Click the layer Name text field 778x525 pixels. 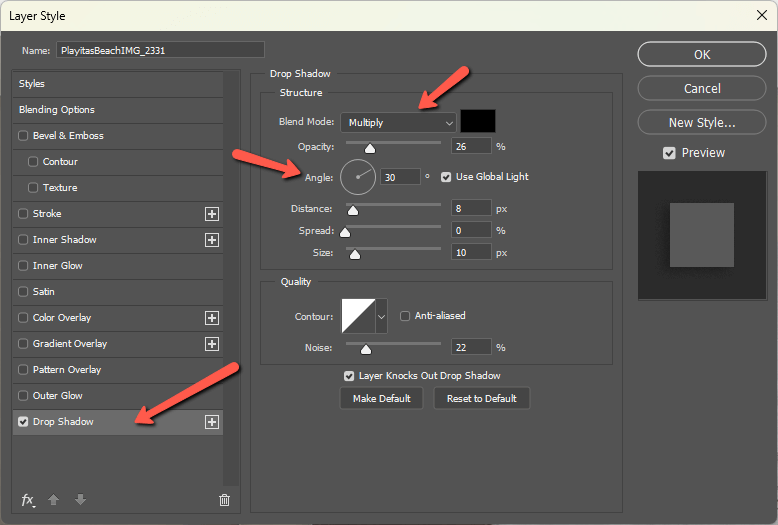[160, 50]
